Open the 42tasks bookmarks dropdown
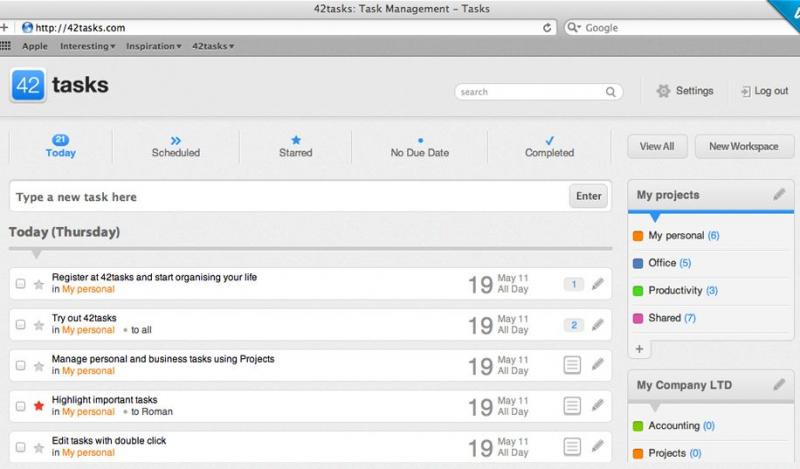The image size is (800, 469). [x=213, y=46]
